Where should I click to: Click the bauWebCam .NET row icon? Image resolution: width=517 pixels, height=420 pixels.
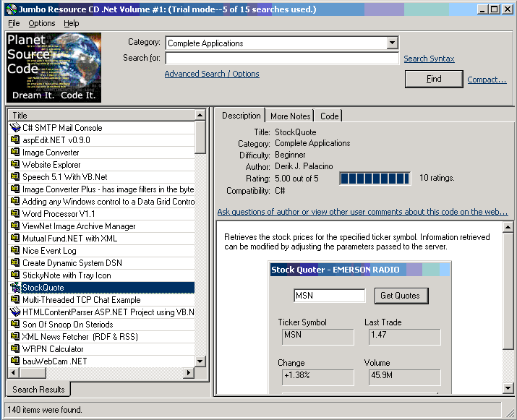(x=15, y=361)
